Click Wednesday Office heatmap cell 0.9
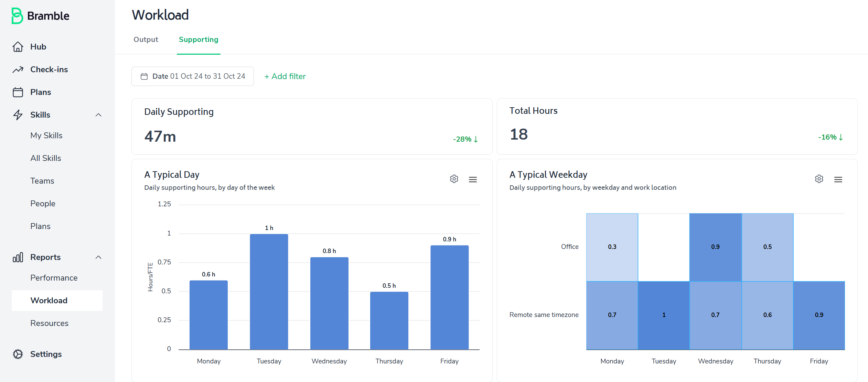Screen dimensions: 868x382 [x=715, y=247]
